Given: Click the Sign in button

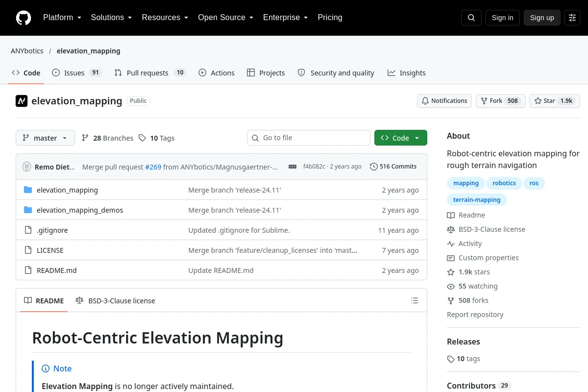Looking at the screenshot, I should [x=502, y=18].
